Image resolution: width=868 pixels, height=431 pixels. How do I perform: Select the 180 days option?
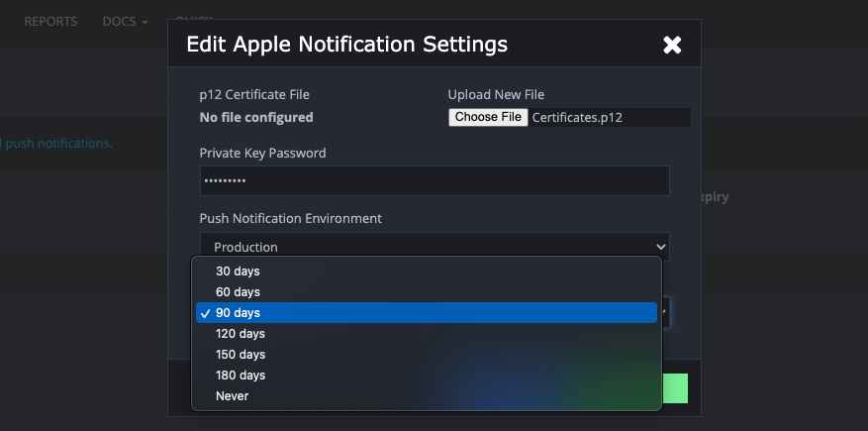427,376
